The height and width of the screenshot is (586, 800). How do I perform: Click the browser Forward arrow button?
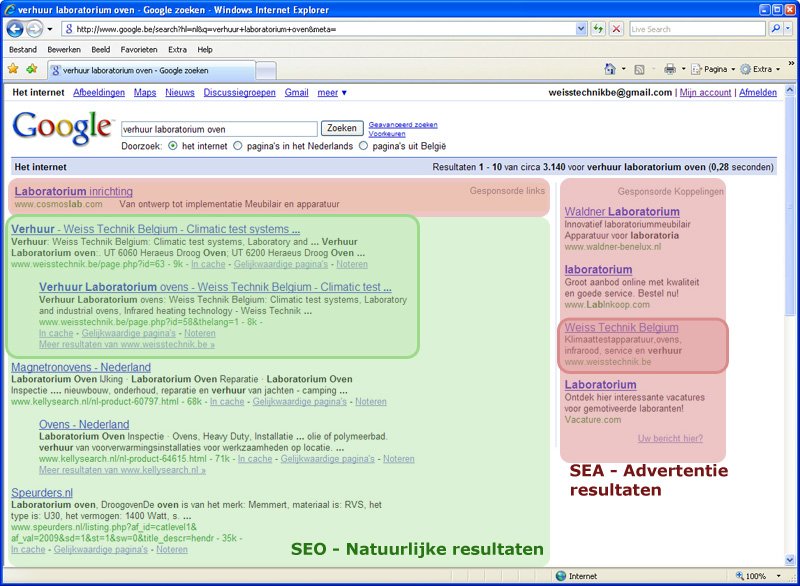(34, 29)
